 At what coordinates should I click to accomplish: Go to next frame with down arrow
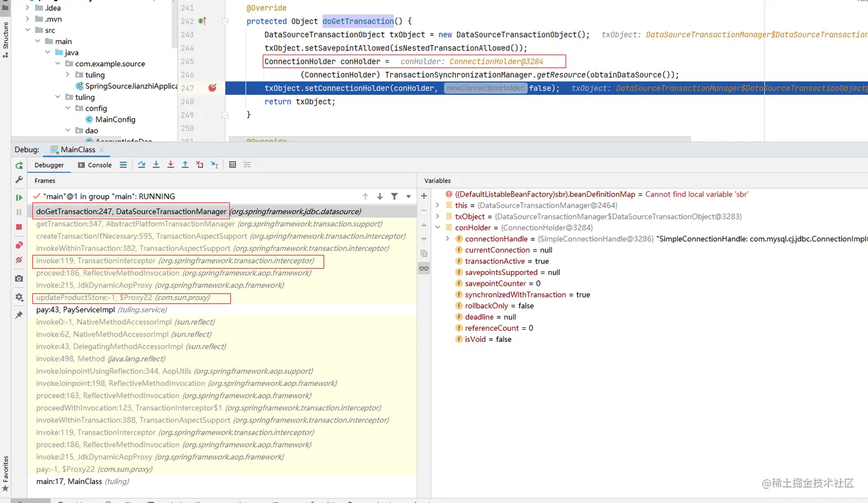click(379, 196)
